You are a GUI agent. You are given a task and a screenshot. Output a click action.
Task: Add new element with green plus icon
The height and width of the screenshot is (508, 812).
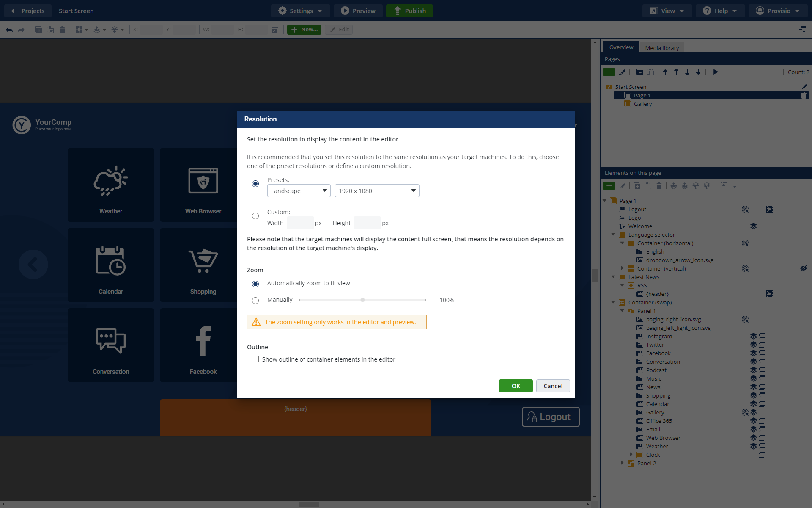point(609,186)
